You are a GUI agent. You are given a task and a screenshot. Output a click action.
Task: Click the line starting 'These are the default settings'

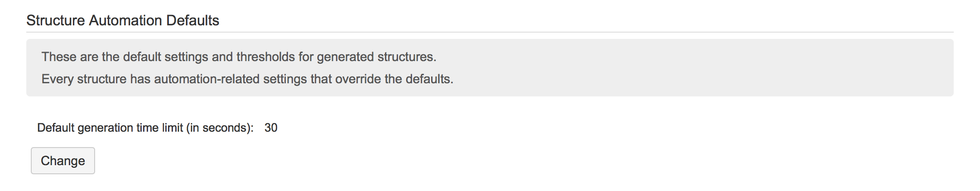pyautogui.click(x=239, y=57)
